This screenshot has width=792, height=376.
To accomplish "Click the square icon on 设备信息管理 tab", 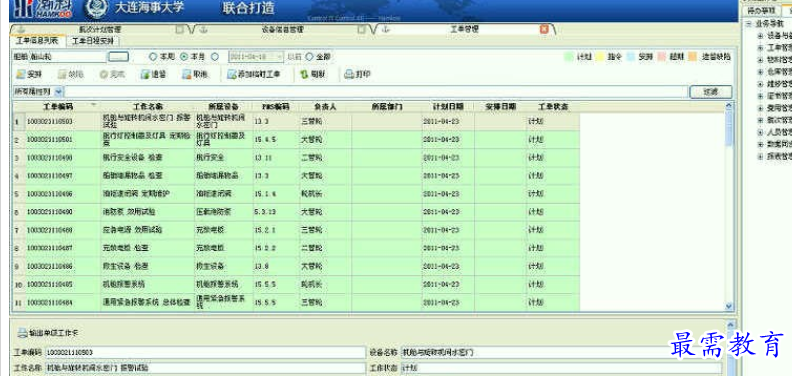I will pos(361,29).
